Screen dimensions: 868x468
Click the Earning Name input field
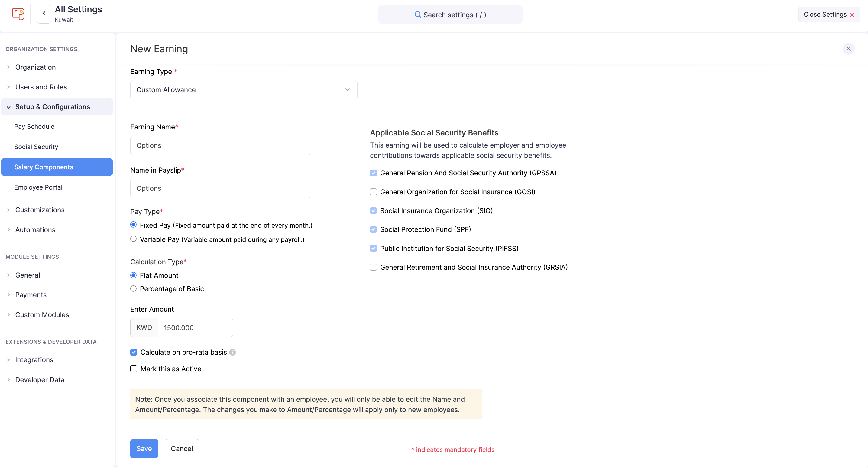point(220,145)
